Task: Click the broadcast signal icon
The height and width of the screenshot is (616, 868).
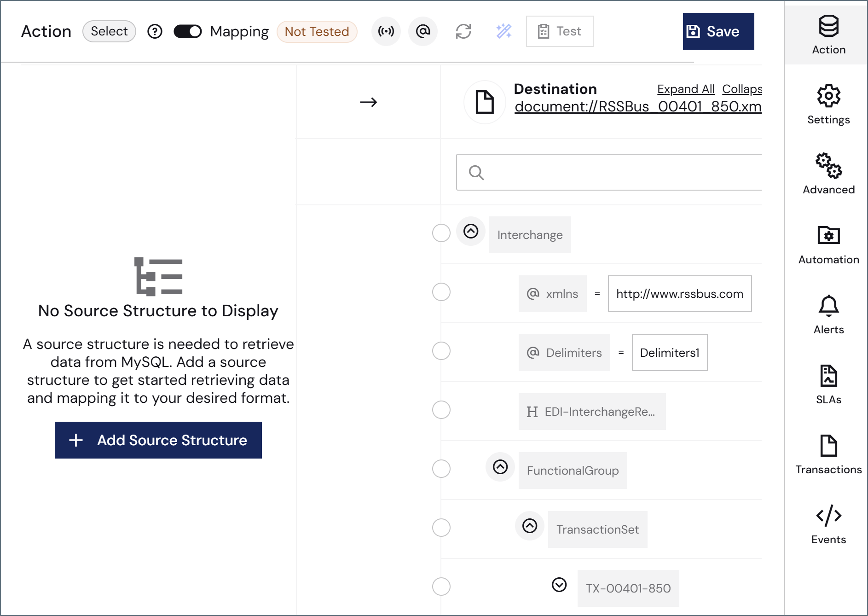Action: (386, 31)
